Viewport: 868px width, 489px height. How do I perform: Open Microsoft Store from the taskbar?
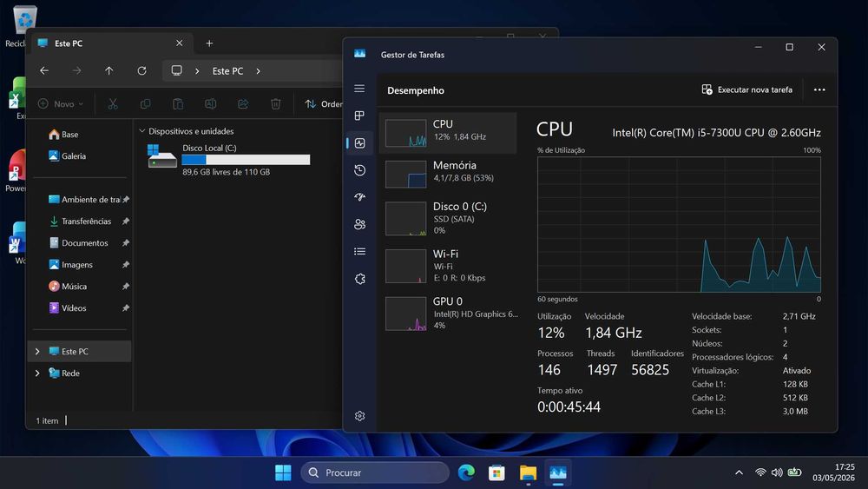click(496, 472)
